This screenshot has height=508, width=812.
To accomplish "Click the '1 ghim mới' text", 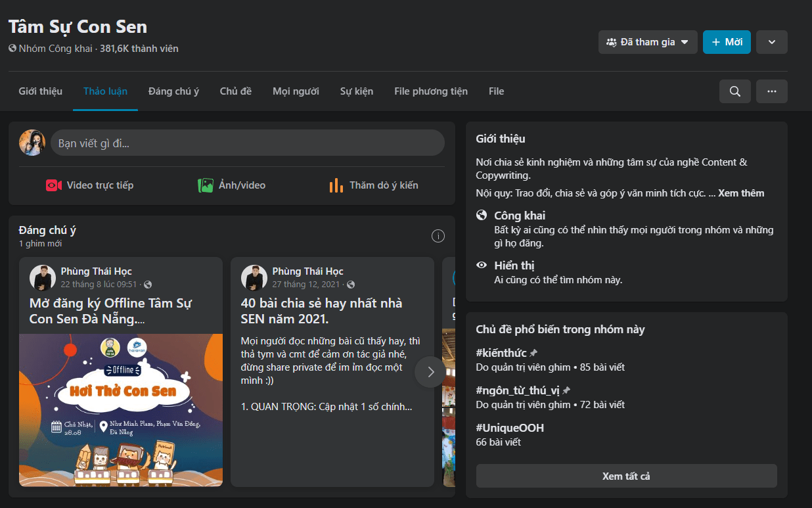I will [41, 244].
